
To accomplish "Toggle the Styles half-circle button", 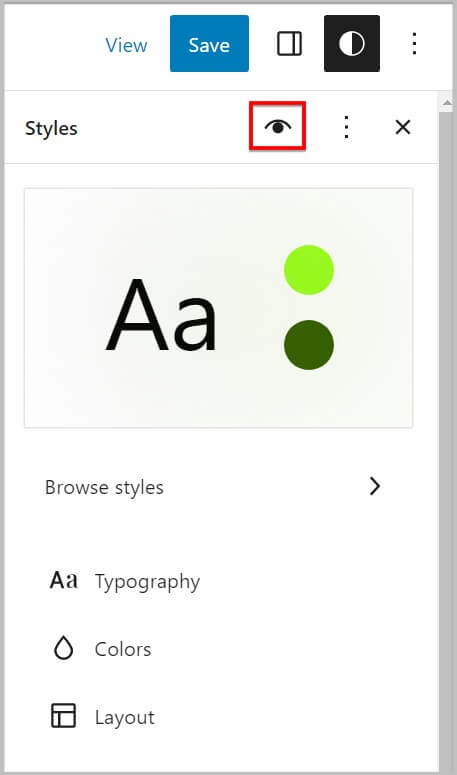I will (352, 43).
